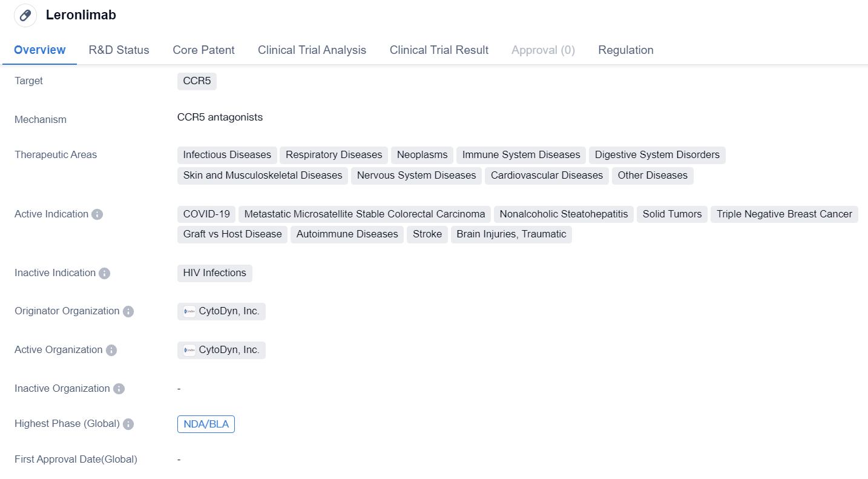Click CytoDyn logo in Active Organization row

click(x=189, y=351)
